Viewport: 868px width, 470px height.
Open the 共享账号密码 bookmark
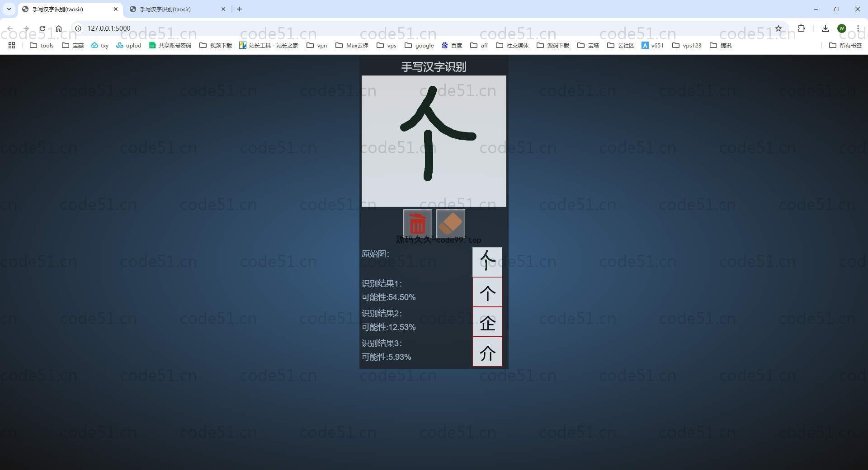click(170, 45)
